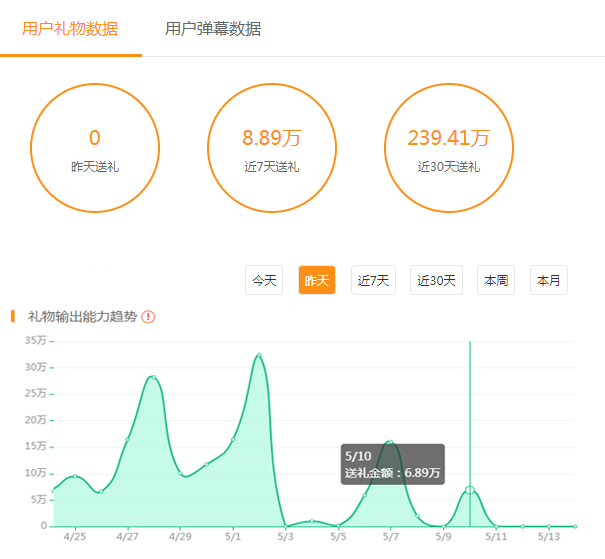Select the 今天 time range button
The width and height of the screenshot is (605, 559).
pos(264,280)
